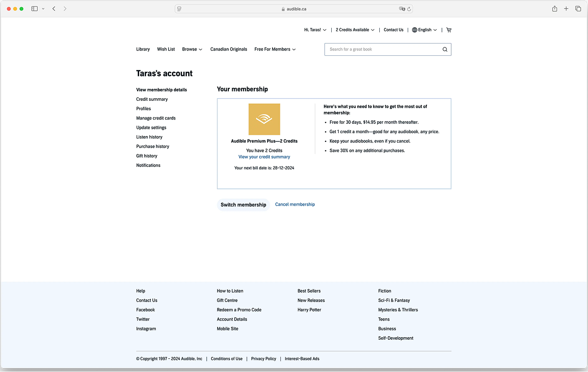Go forward with Safari's forward arrow
Screen dimensions: 588x372
pos(65,9)
